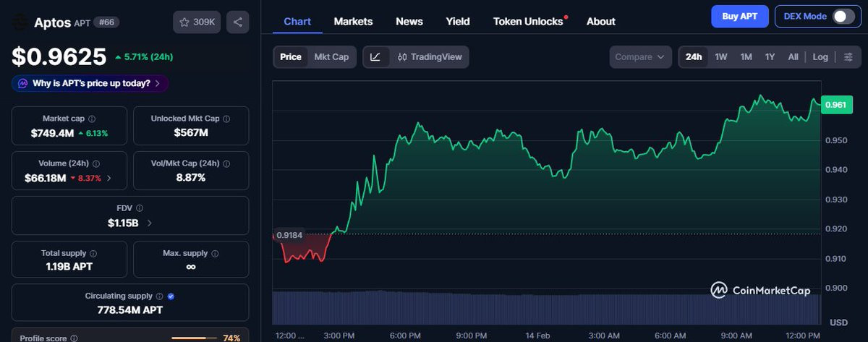Open the Chart tab
The height and width of the screenshot is (342, 868).
297,22
